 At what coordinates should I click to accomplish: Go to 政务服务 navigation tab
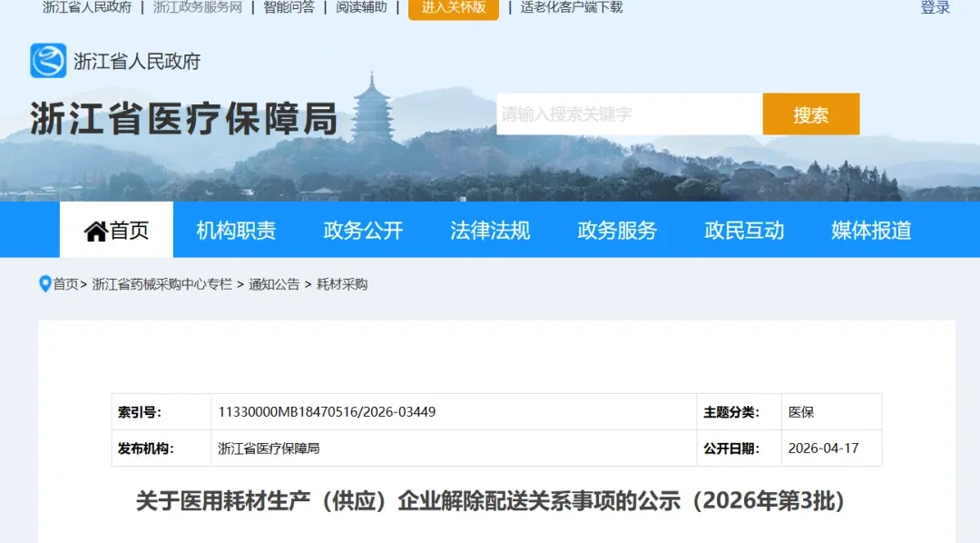tap(617, 231)
